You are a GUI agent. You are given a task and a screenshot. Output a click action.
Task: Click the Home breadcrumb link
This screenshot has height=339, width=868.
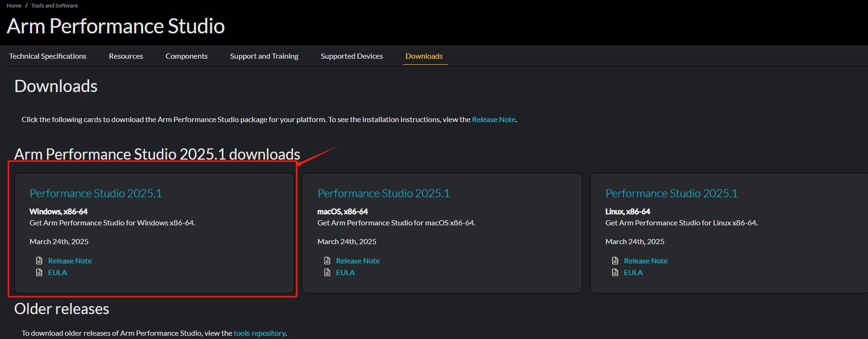[14, 6]
